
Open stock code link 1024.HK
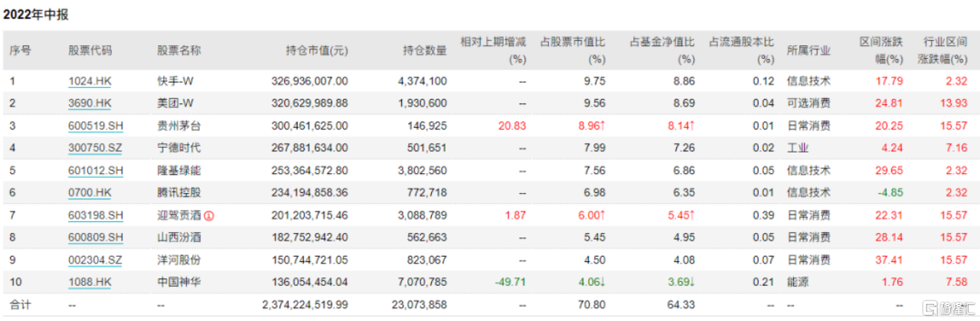tap(90, 80)
